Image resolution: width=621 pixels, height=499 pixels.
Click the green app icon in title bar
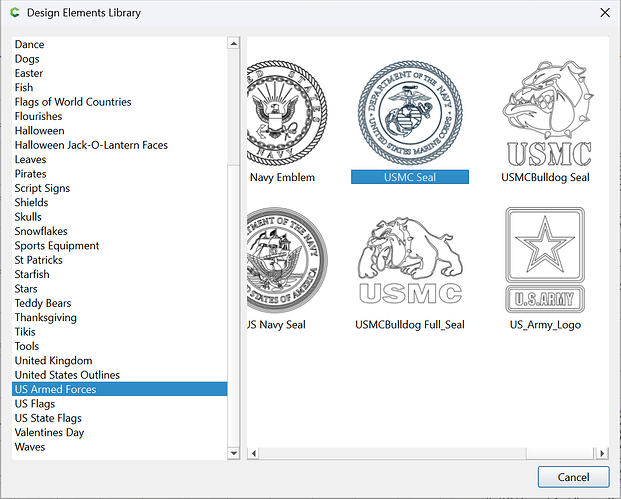coord(15,13)
